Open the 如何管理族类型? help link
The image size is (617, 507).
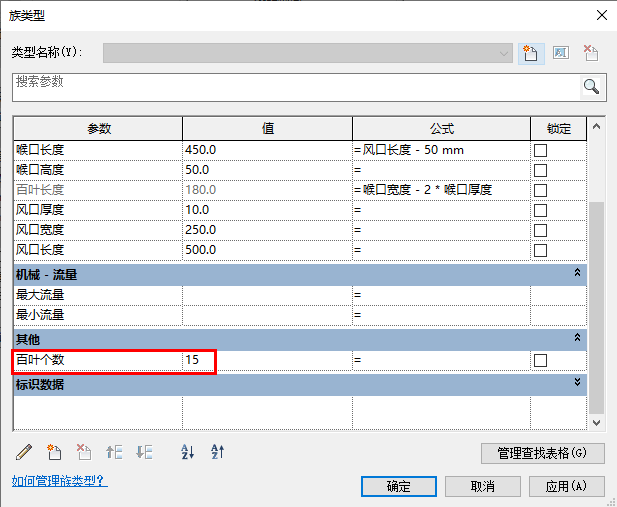click(59, 481)
